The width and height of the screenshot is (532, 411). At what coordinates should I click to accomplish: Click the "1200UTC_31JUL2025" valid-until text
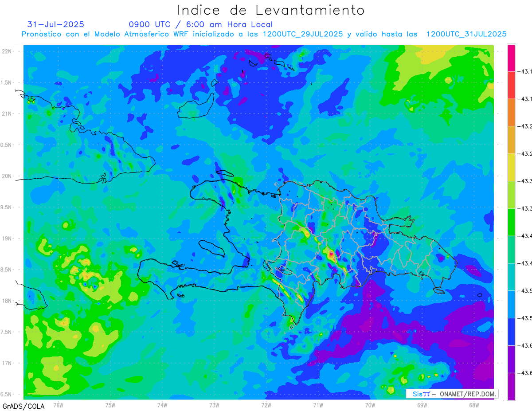[x=466, y=34]
